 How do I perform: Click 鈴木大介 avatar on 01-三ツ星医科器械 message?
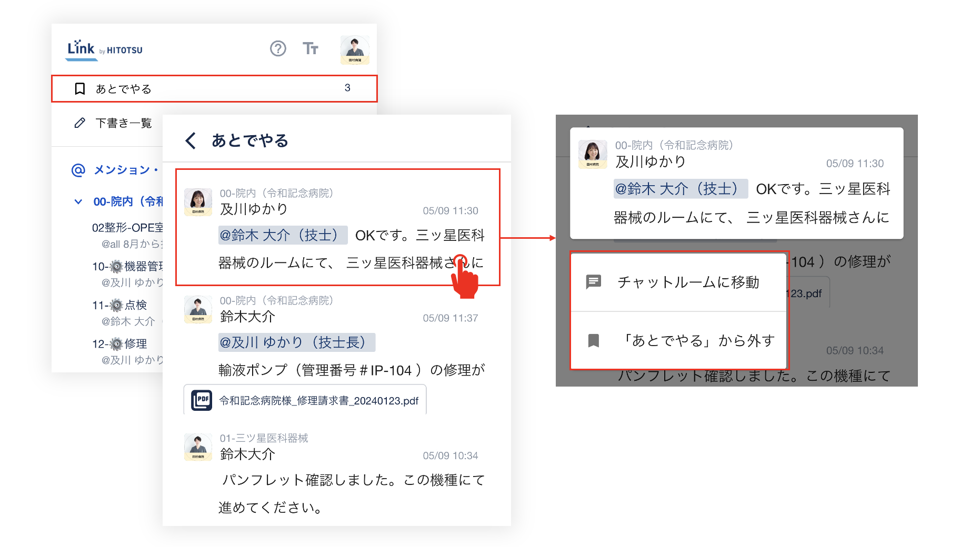coord(198,447)
